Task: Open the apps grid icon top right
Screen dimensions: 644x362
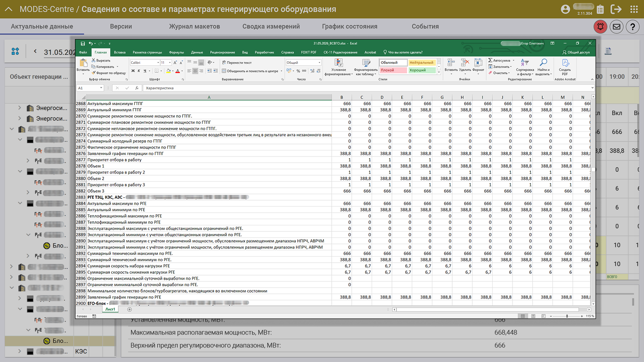Action: tap(632, 9)
